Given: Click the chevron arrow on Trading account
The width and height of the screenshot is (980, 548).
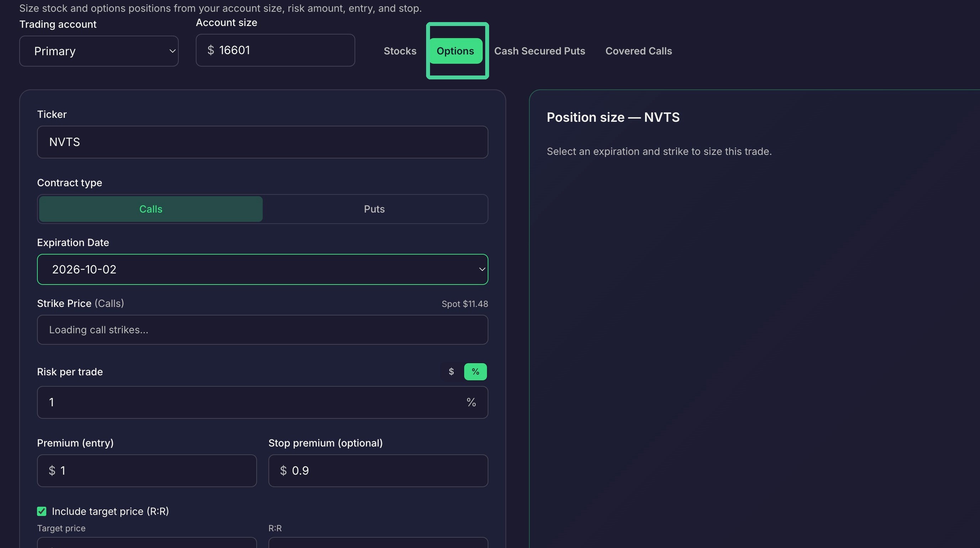Looking at the screenshot, I should tap(172, 51).
